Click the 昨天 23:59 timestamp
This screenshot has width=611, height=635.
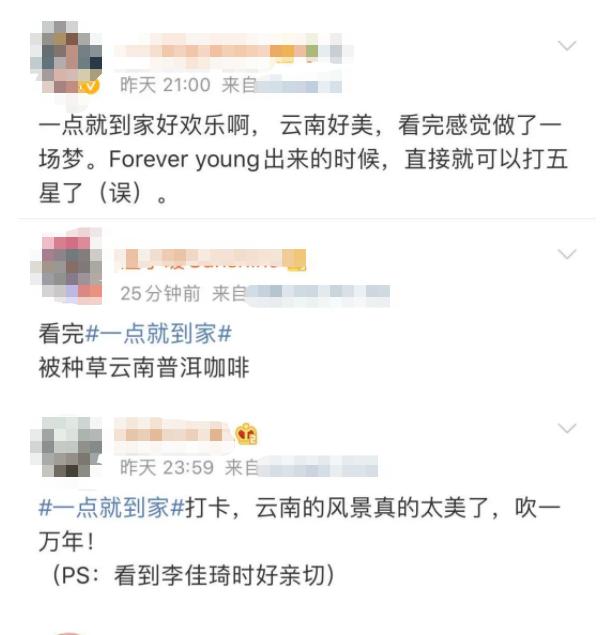click(x=167, y=468)
